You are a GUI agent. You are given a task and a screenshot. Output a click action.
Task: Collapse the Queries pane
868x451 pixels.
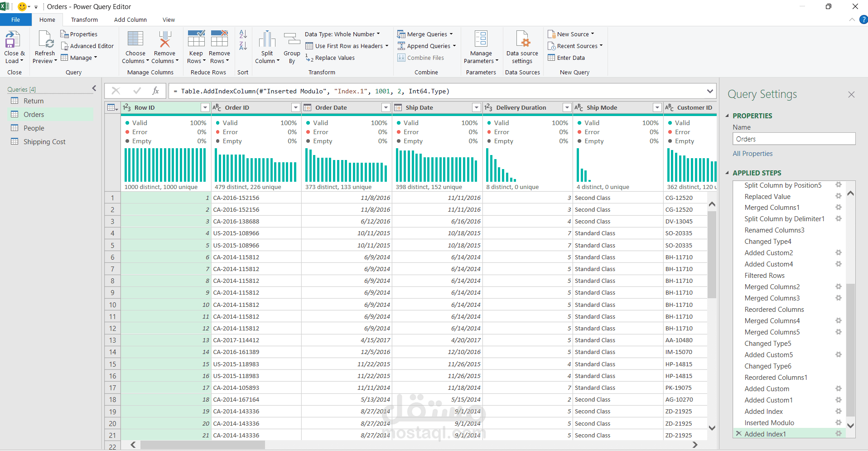(x=94, y=88)
